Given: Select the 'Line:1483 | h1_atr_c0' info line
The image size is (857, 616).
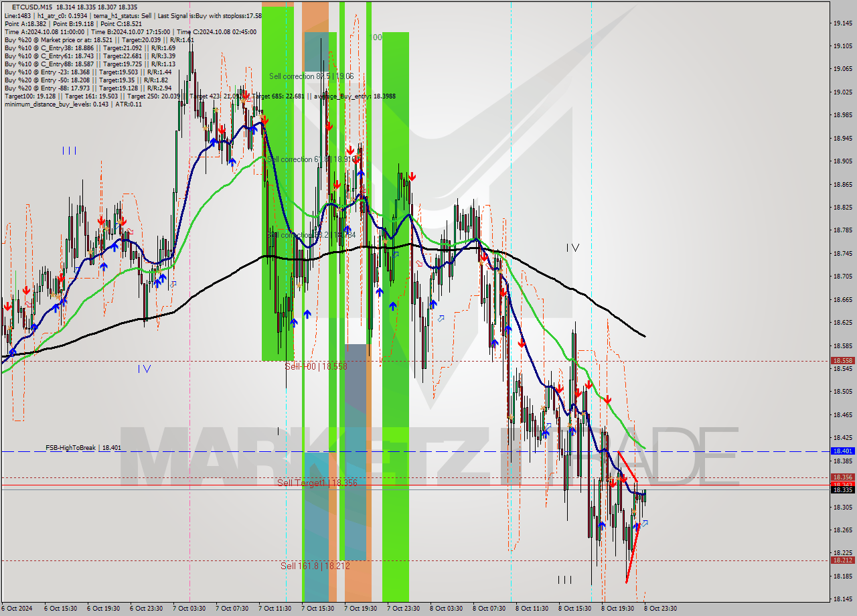Looking at the screenshot, I should pos(133,15).
